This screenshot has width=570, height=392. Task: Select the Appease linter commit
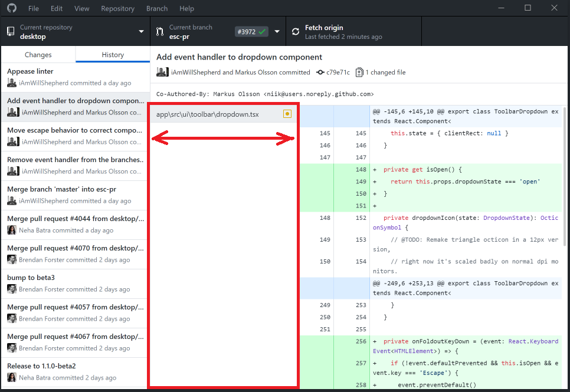76,77
